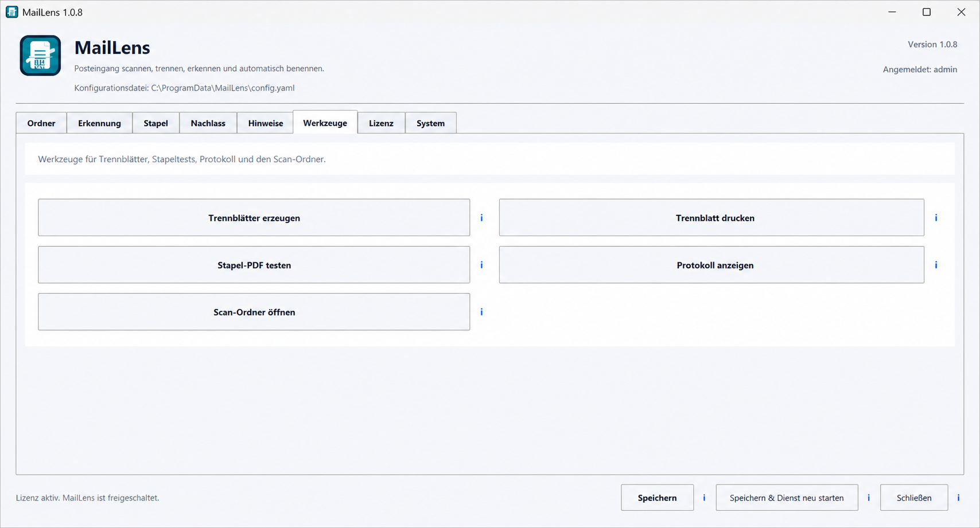Image resolution: width=980 pixels, height=528 pixels.
Task: Switch to the Erkennung tab
Action: point(100,123)
